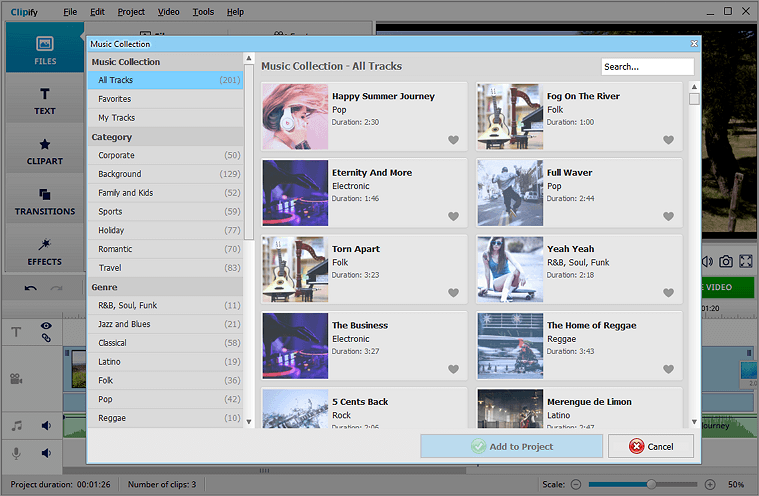The height and width of the screenshot is (496, 759).
Task: Favorite Yeah Yeah track
Action: 668,293
